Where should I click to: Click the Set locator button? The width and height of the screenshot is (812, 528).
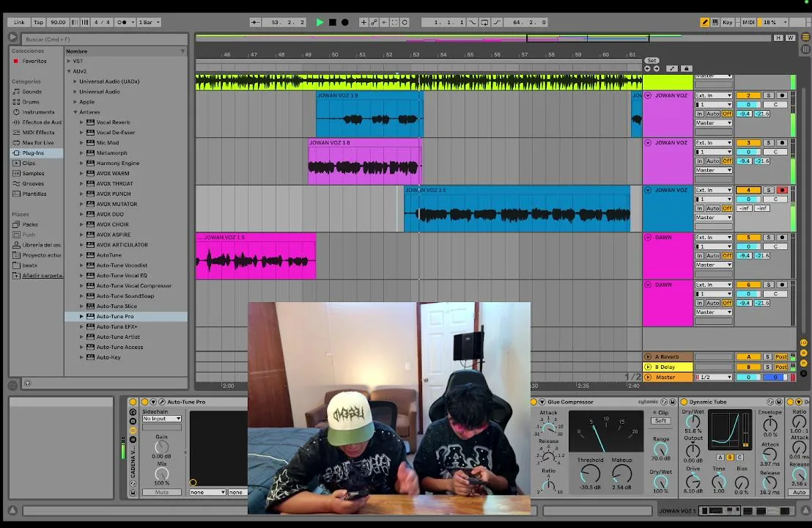(652, 61)
